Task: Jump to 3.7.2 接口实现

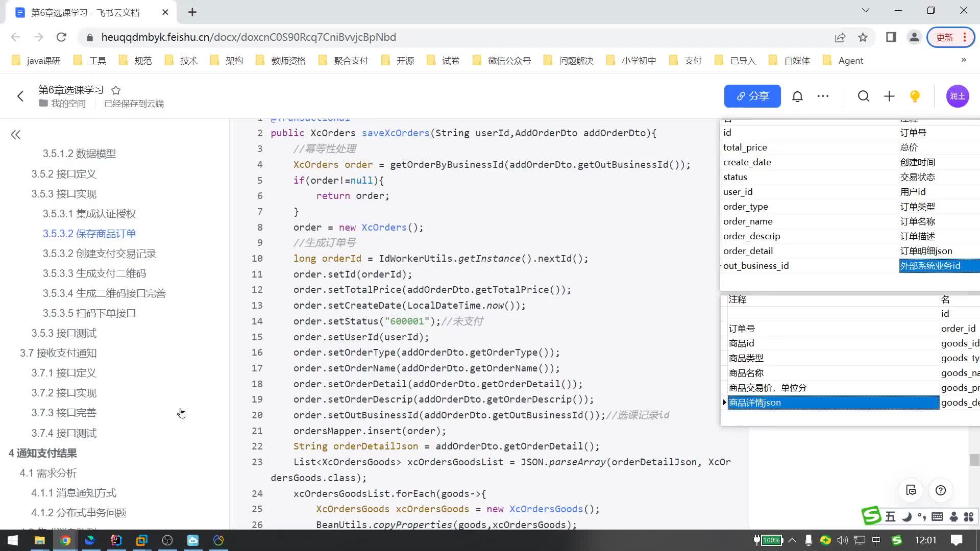Action: pyautogui.click(x=64, y=393)
